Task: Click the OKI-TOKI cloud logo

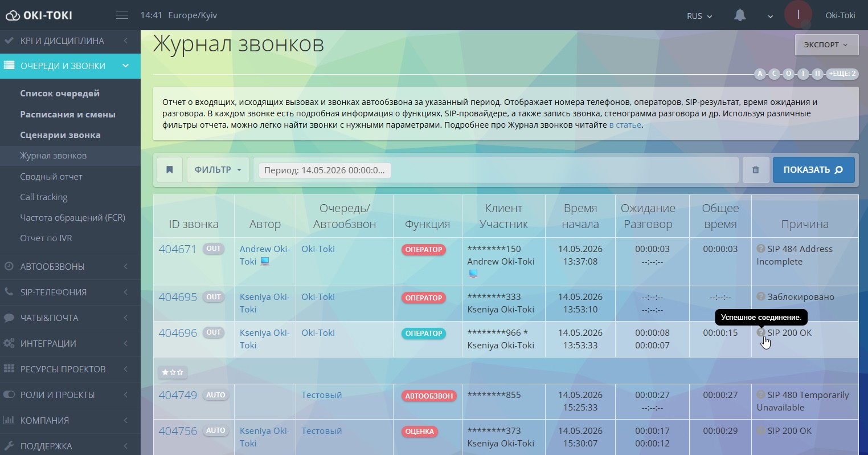Action: click(39, 15)
